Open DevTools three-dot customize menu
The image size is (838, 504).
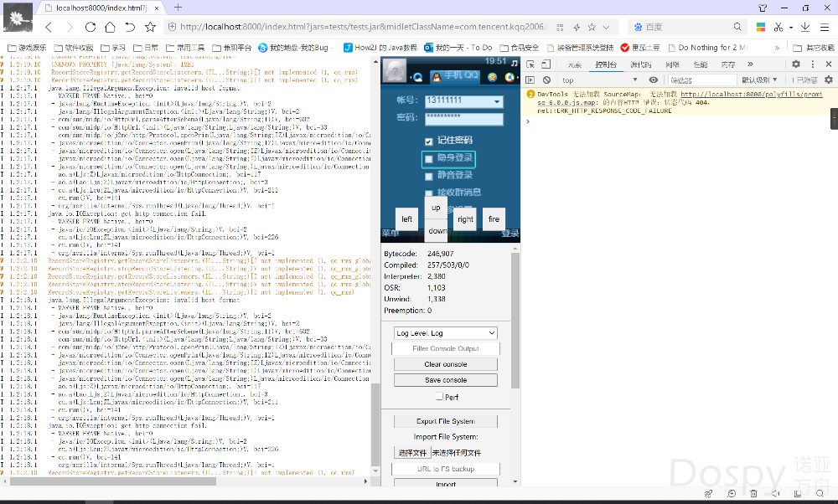point(813,64)
